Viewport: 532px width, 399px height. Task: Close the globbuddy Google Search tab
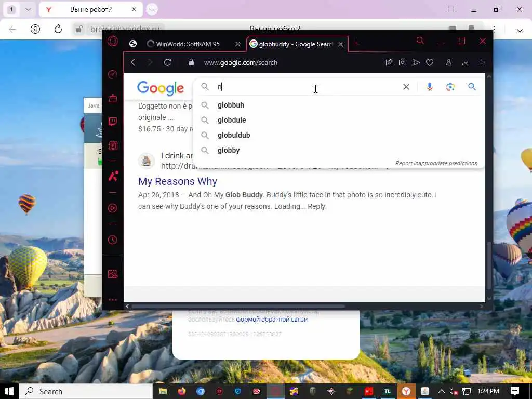tap(341, 44)
